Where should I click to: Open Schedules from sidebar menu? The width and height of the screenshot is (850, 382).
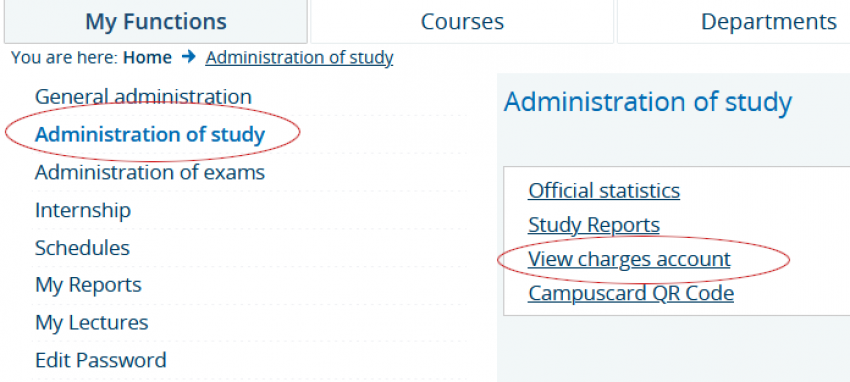[x=82, y=248]
